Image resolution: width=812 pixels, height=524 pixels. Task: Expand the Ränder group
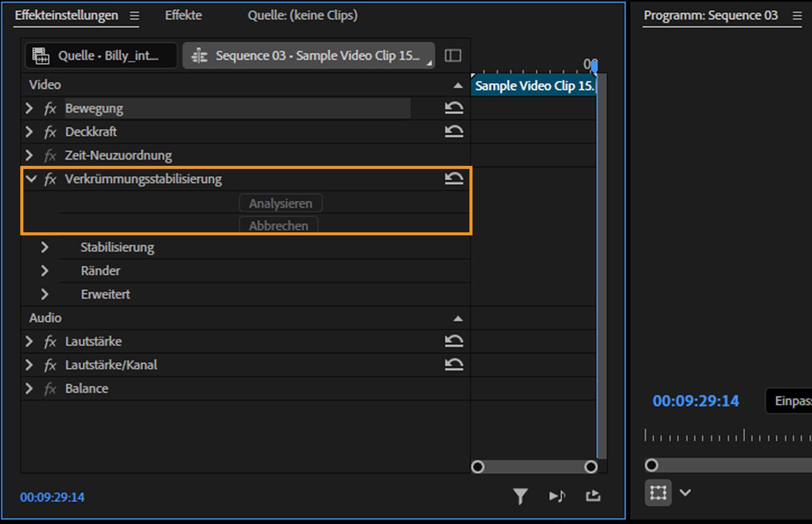[x=45, y=270]
